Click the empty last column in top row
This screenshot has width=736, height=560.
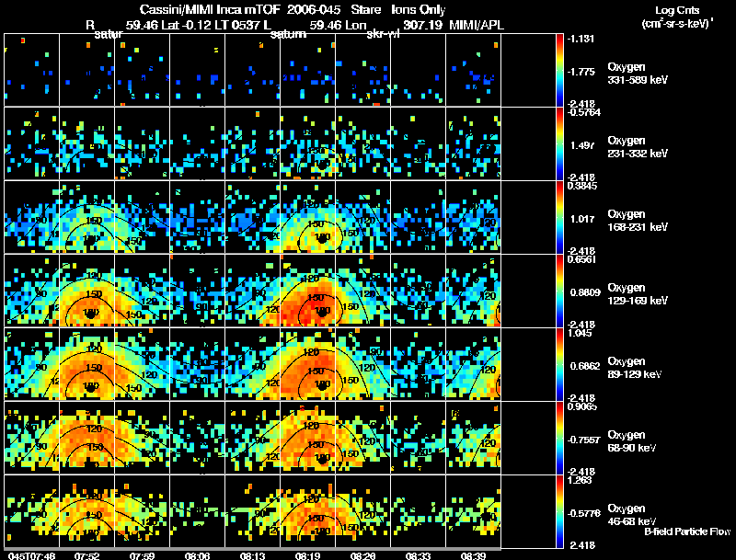tap(528, 70)
